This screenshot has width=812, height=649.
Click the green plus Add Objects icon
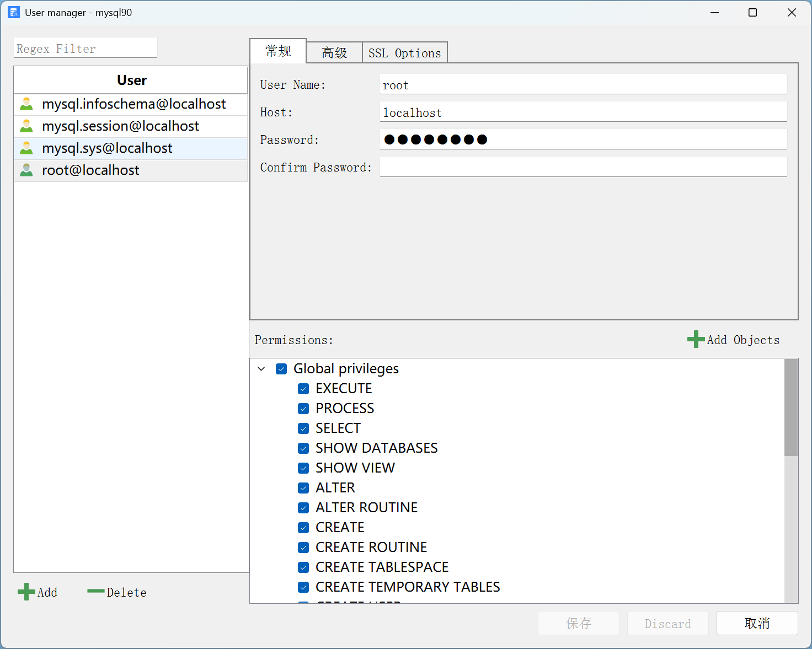696,340
